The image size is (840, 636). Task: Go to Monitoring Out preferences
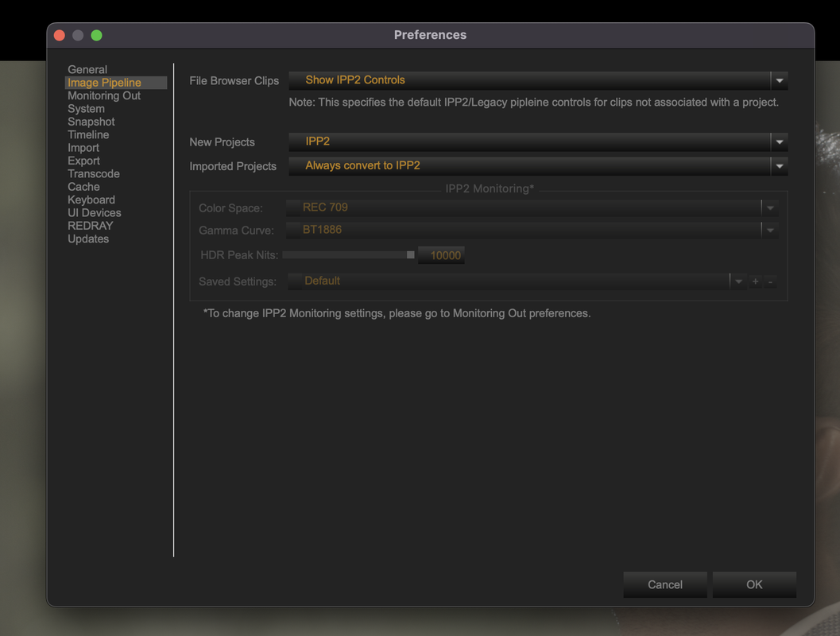click(x=104, y=96)
